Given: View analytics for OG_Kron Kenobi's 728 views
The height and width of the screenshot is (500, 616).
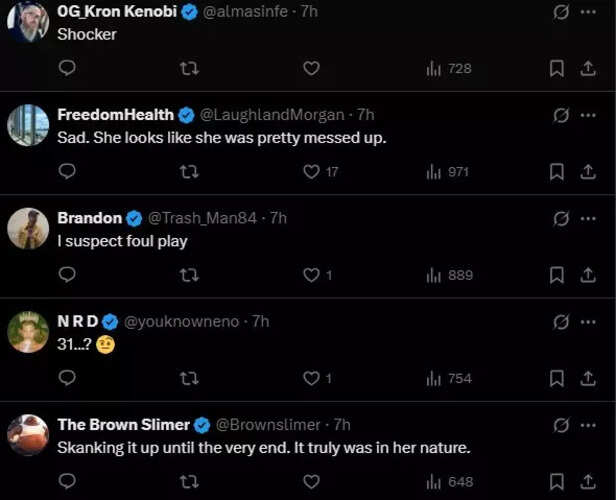Looking at the screenshot, I should 448,68.
